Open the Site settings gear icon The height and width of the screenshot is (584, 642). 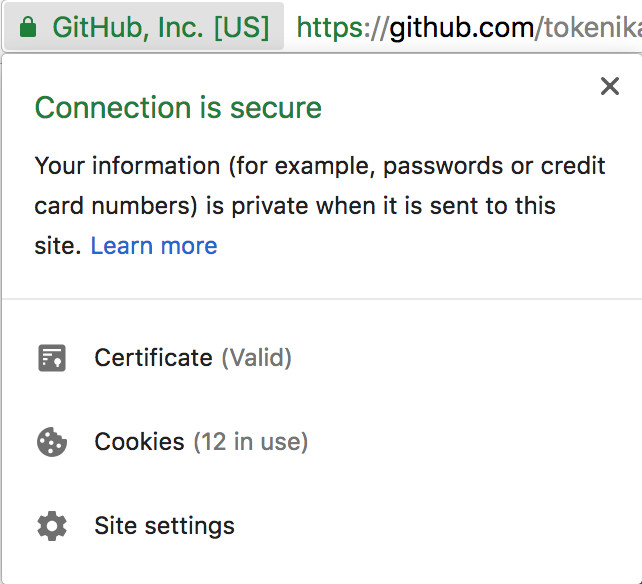(52, 526)
